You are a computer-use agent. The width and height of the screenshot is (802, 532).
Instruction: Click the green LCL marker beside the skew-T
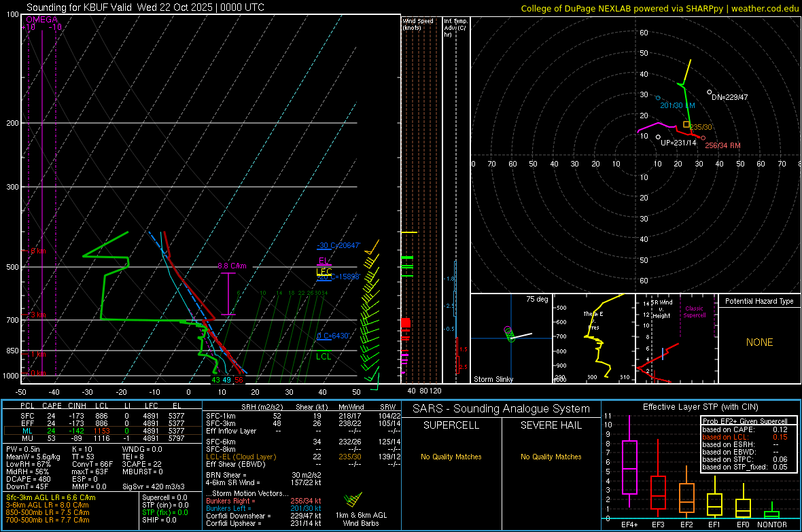pyautogui.click(x=324, y=357)
